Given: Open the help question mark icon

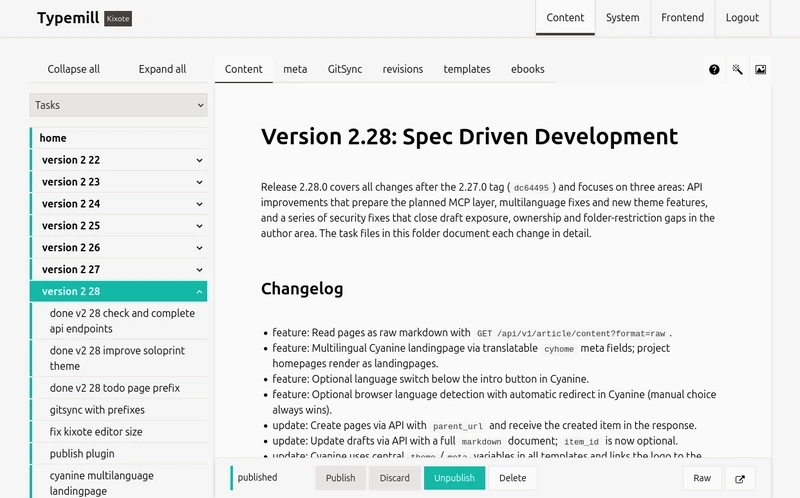Looking at the screenshot, I should click(x=714, y=69).
